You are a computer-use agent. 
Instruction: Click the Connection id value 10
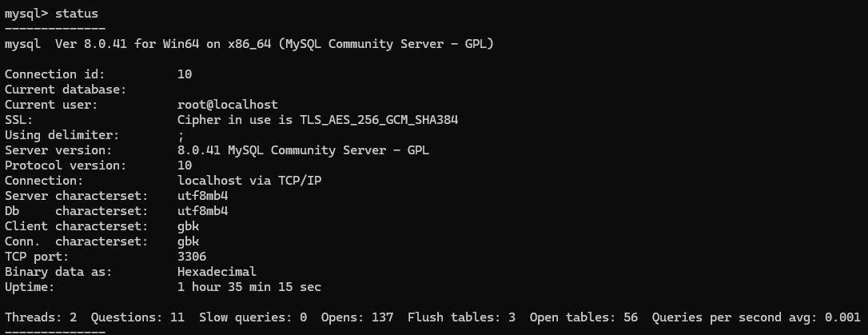click(185, 74)
